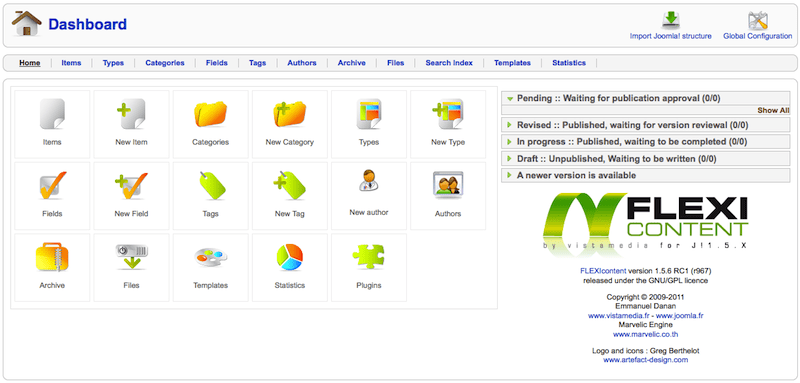Open the Authors icon in grid

pyautogui.click(x=447, y=185)
